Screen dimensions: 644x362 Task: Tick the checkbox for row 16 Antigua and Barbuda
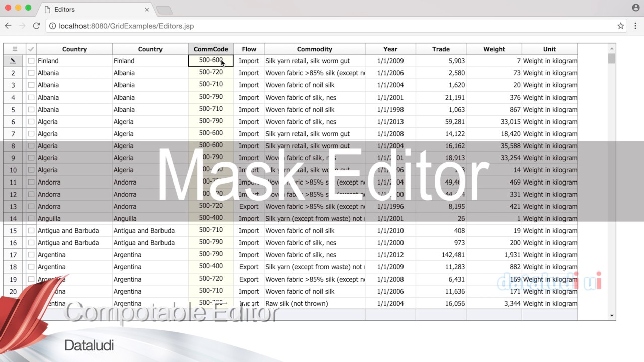(x=31, y=243)
